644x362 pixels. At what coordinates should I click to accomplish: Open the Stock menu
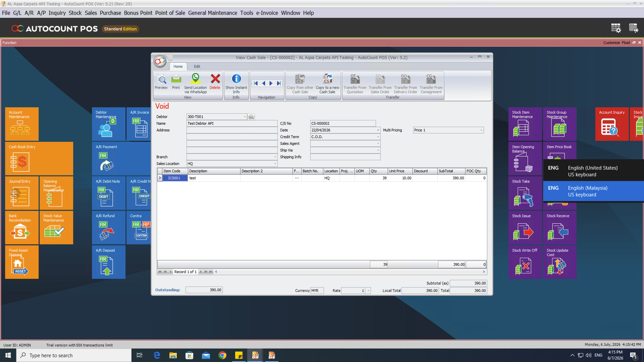tap(75, 13)
